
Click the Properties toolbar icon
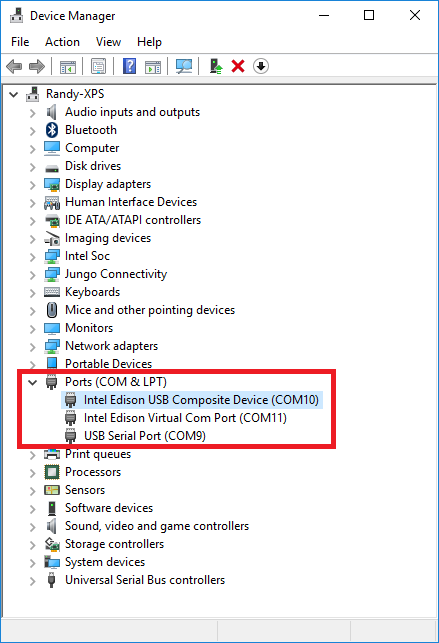98,66
